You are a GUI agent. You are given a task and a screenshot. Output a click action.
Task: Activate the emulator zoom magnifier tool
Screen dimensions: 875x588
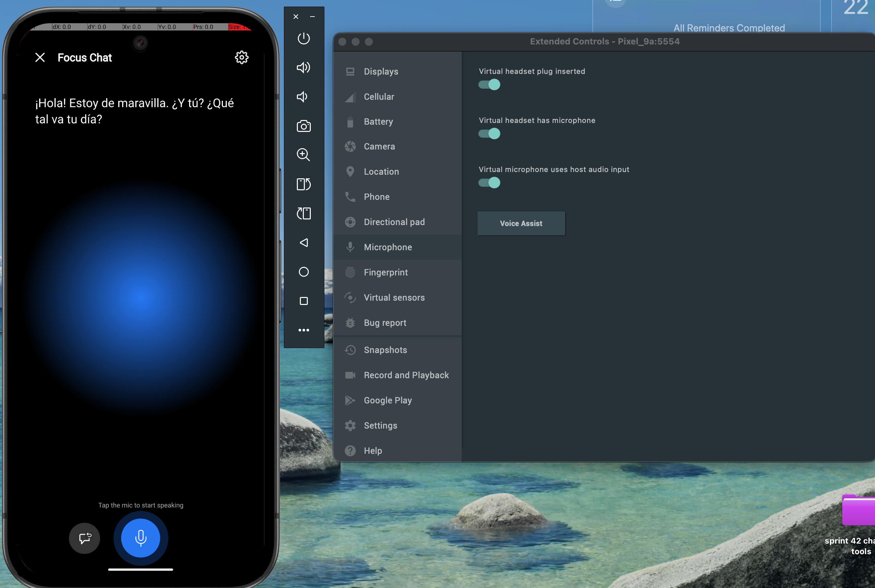(303, 155)
